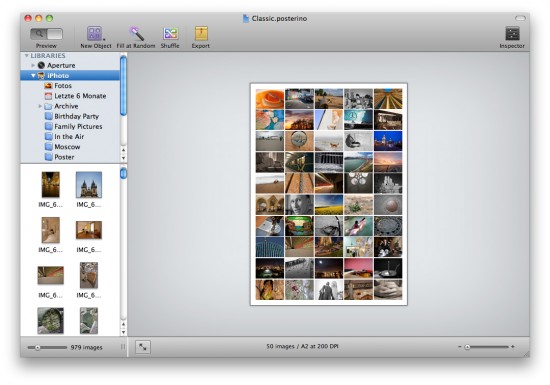The width and height of the screenshot is (550, 385).
Task: Toggle toolbar with the title bar pill button
Action: coord(520,18)
